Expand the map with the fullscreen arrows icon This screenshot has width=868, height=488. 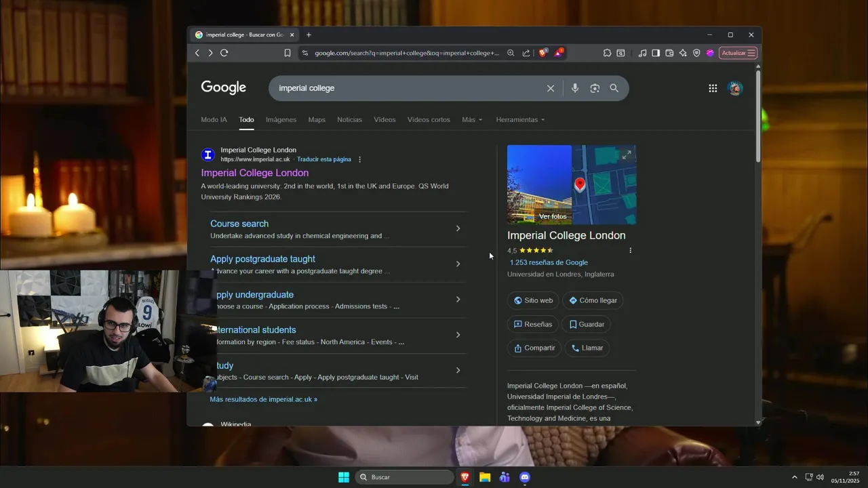627,155
